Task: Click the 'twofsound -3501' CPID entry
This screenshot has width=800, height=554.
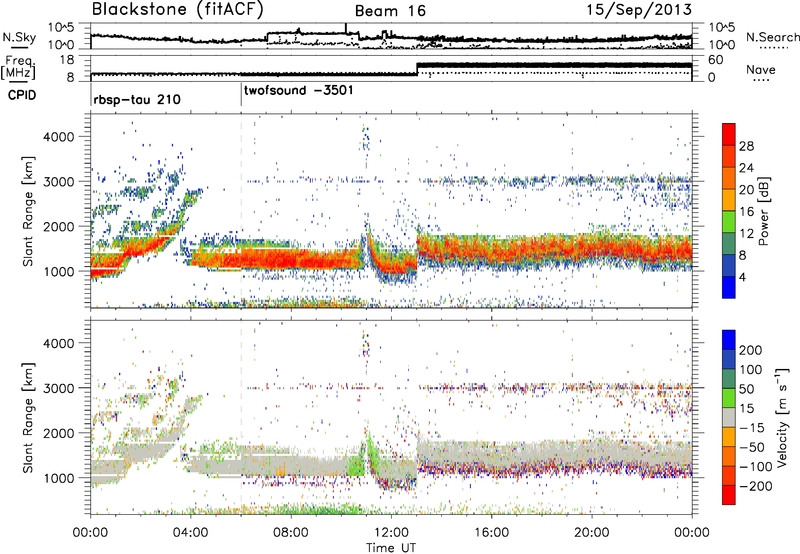Action: click(x=298, y=91)
